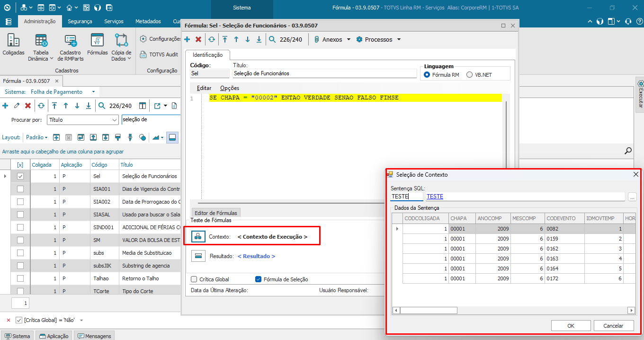Refresh the formula list in left panel
Image resolution: width=644 pixels, height=340 pixels.
pos(41,106)
